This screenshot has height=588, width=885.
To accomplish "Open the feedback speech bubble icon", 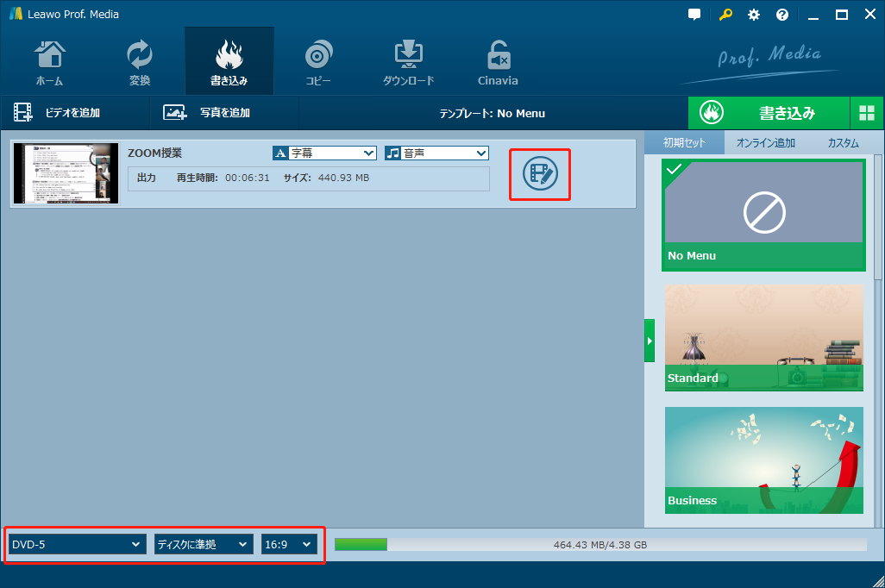I will tap(694, 15).
